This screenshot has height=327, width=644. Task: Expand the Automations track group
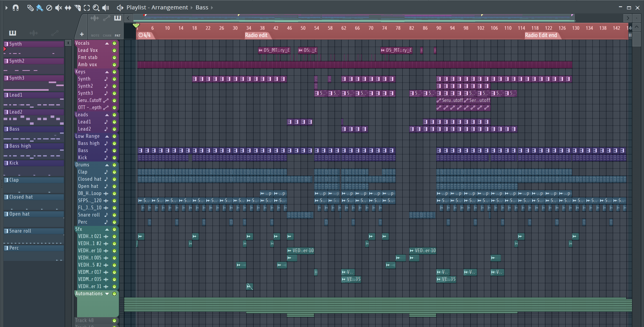pyautogui.click(x=107, y=294)
